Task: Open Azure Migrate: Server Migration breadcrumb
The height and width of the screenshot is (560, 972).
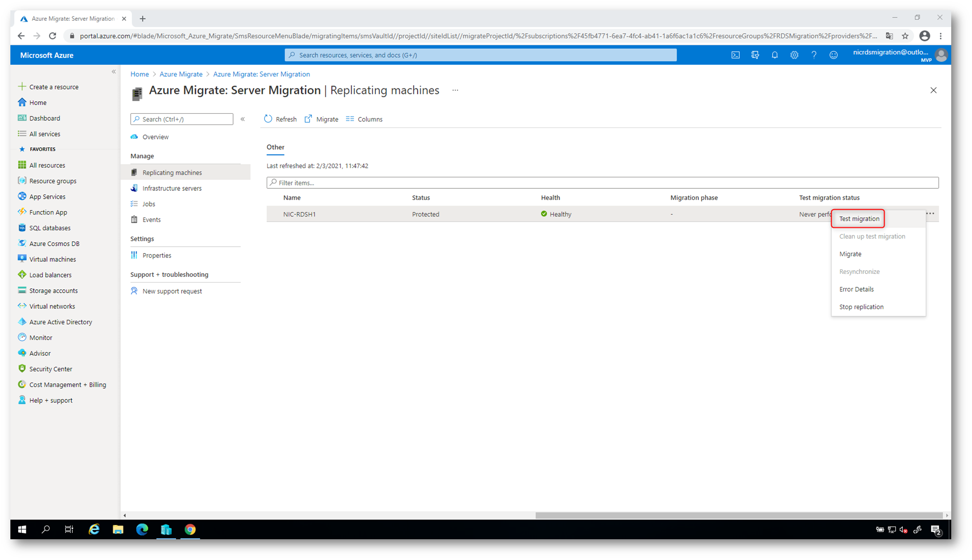Action: (261, 74)
